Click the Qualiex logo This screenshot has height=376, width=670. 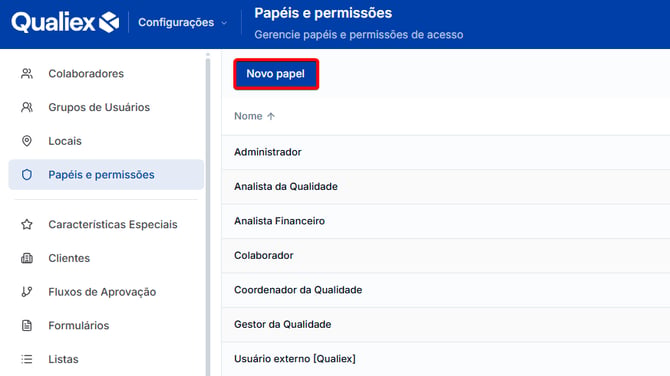coord(65,22)
